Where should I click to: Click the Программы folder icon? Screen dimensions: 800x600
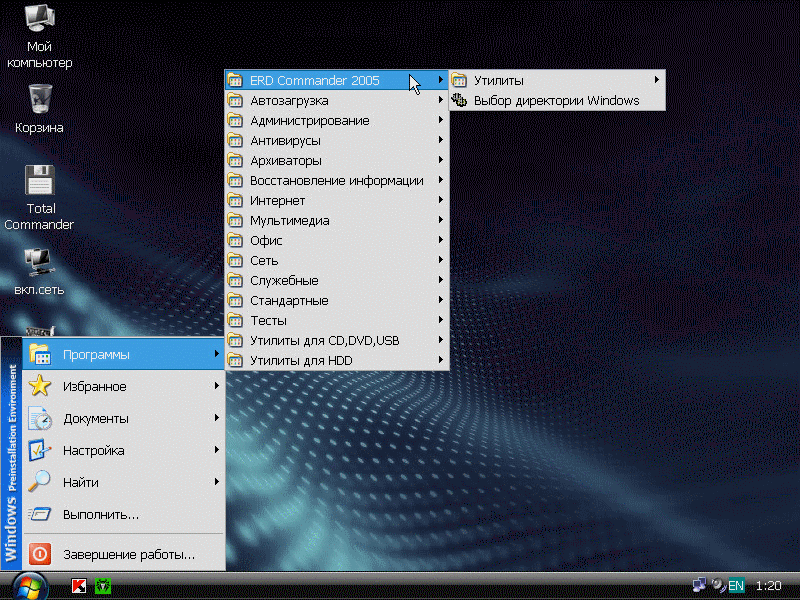tap(40, 354)
